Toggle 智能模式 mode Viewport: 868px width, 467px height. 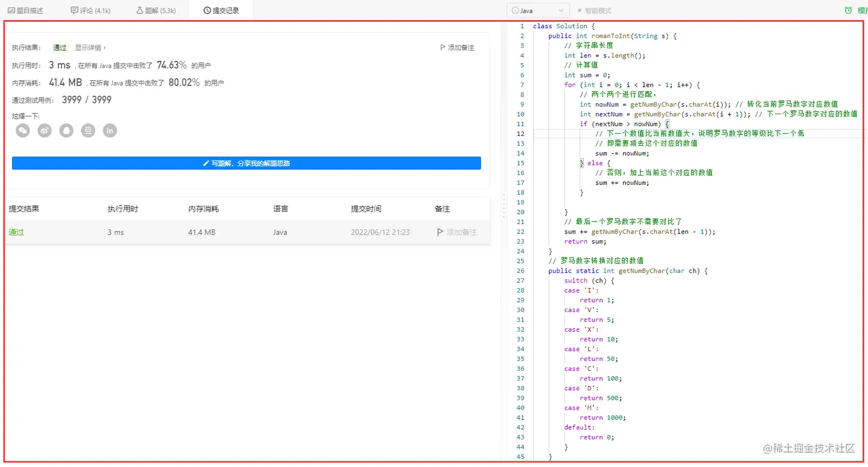(595, 10)
